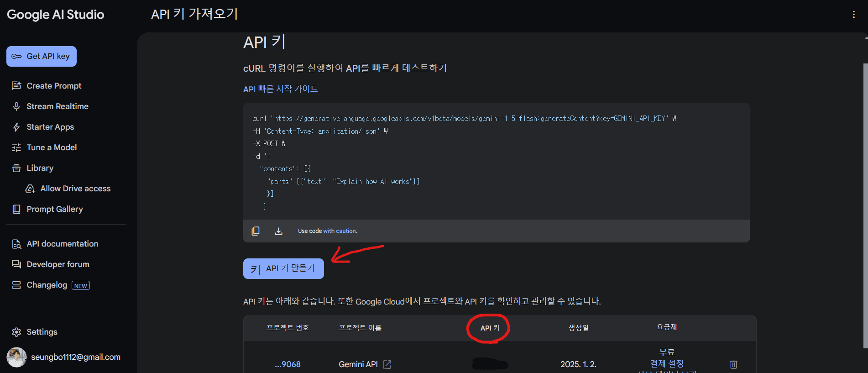The height and width of the screenshot is (373, 868).
Task: Click the 'API 키 만들기' button
Action: [x=283, y=268]
